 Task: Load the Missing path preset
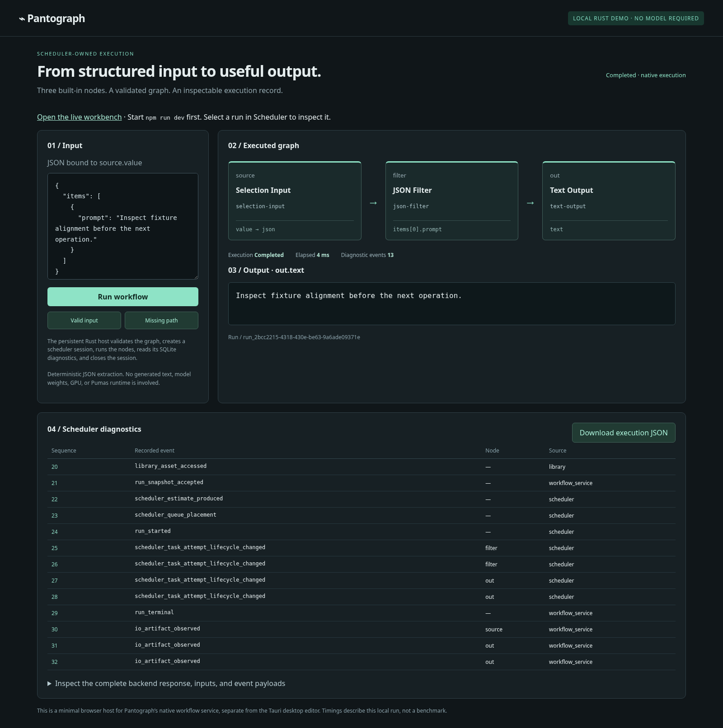pyautogui.click(x=161, y=320)
